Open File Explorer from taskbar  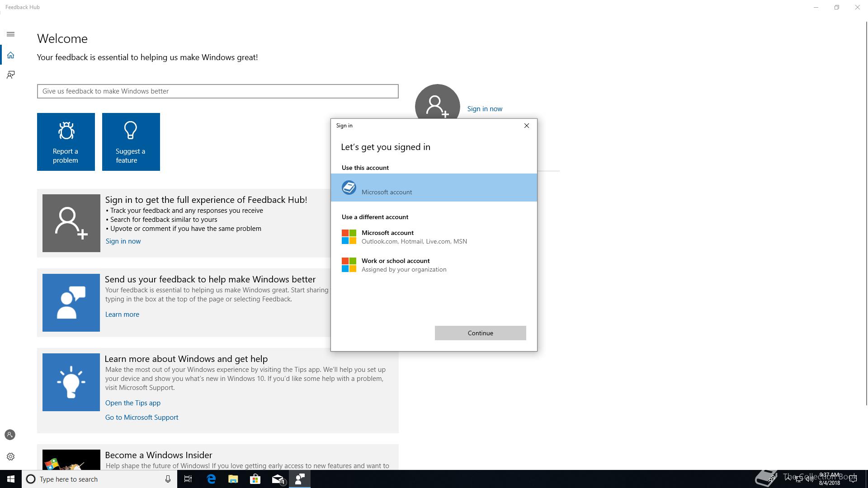tap(233, 479)
